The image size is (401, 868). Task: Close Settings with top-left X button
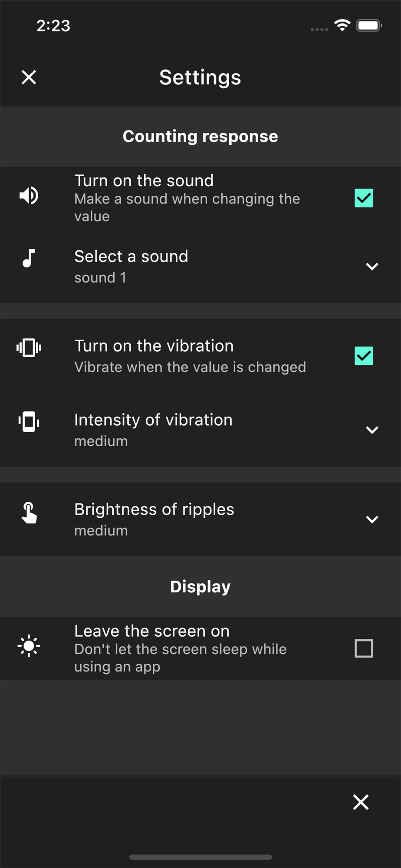coord(29,77)
